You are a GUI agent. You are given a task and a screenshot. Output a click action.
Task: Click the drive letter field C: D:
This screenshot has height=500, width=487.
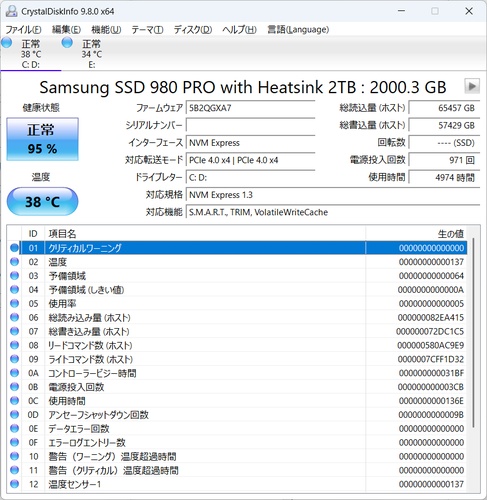pos(250,177)
